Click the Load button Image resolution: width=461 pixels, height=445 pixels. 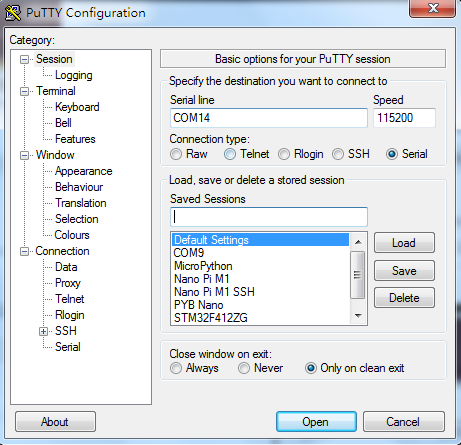click(404, 243)
